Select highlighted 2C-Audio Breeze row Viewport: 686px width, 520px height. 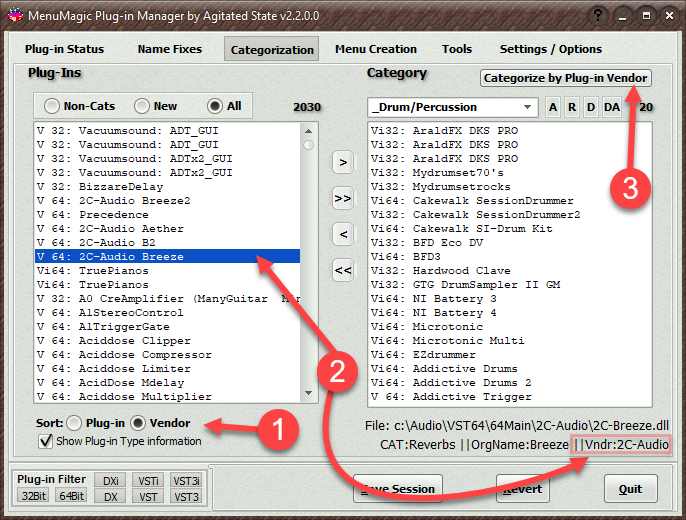click(168, 256)
